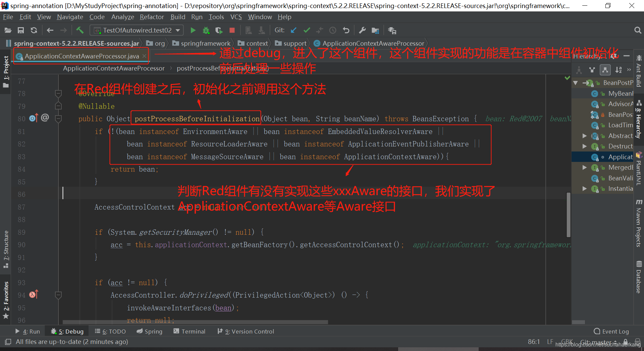
Task: Toggle Supertypes Hierarchy view button
Action: pyautogui.click(x=592, y=70)
